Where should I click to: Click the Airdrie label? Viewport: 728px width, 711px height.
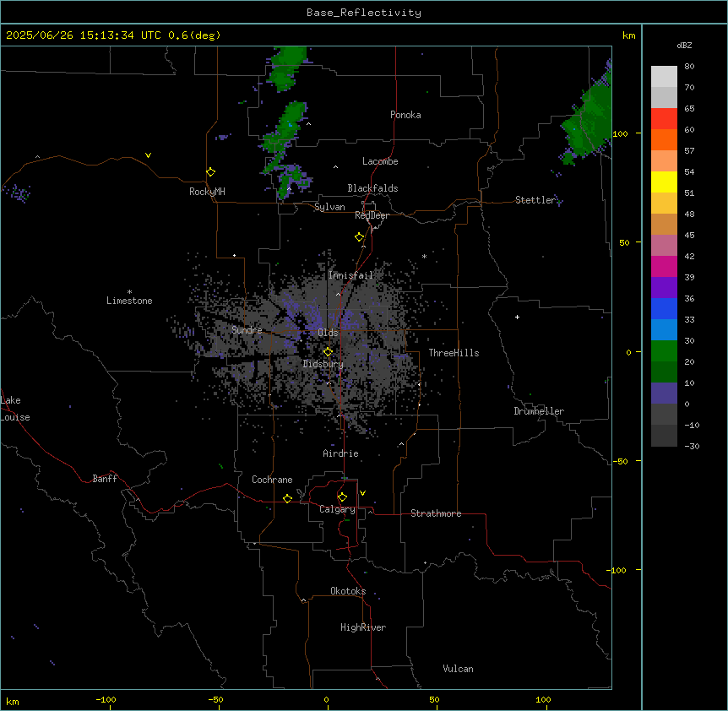coord(340,453)
